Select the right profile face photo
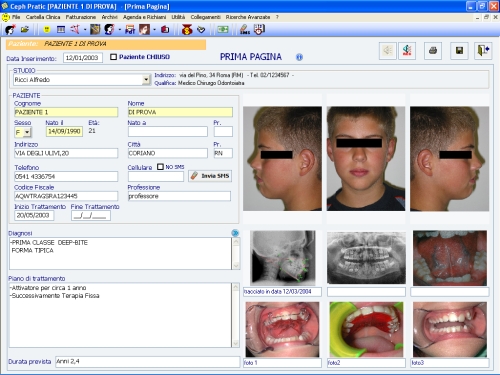500x375 pixels. point(450,159)
